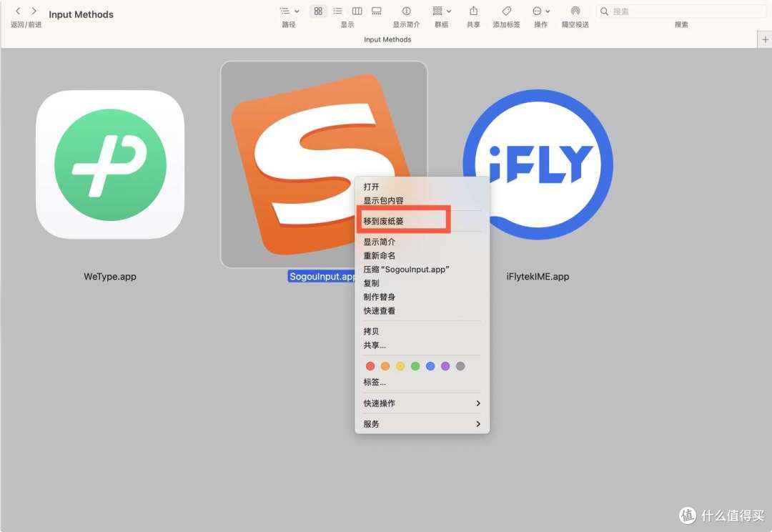Go back with the left arrow
The width and height of the screenshot is (772, 532).
tap(18, 11)
